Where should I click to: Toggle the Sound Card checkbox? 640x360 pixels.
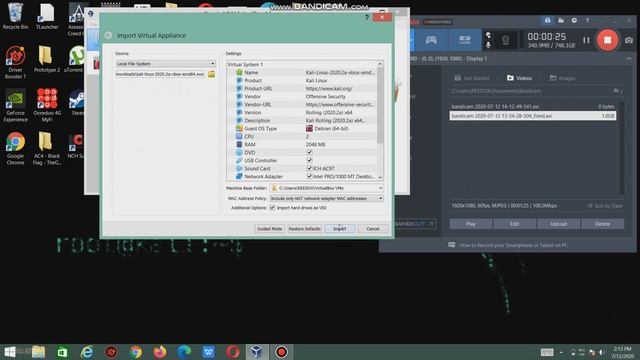click(309, 168)
